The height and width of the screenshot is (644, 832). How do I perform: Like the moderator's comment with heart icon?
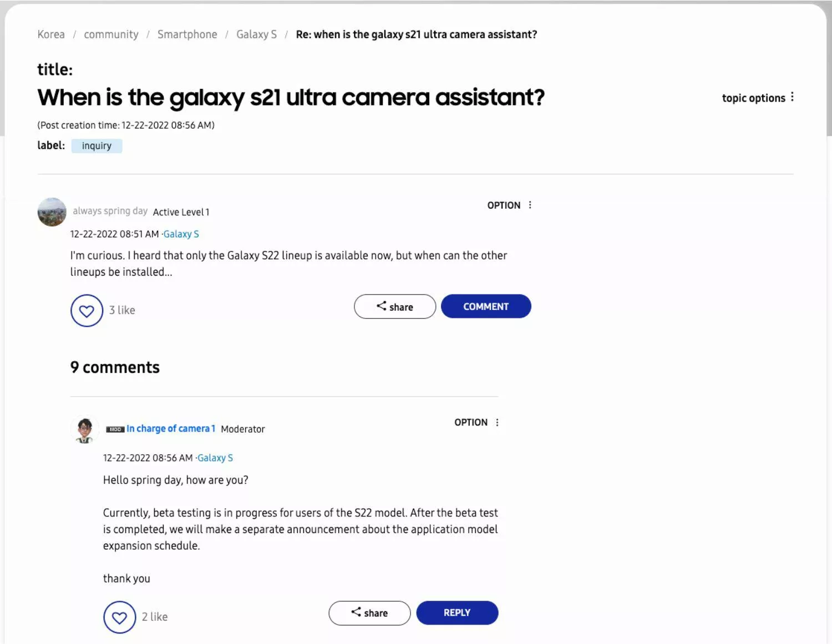tap(119, 617)
